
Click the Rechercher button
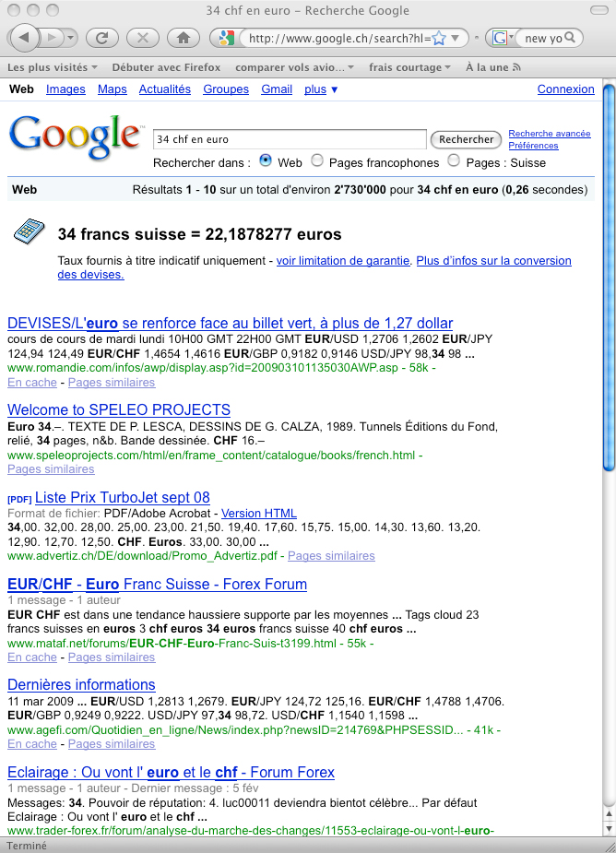pos(466,139)
